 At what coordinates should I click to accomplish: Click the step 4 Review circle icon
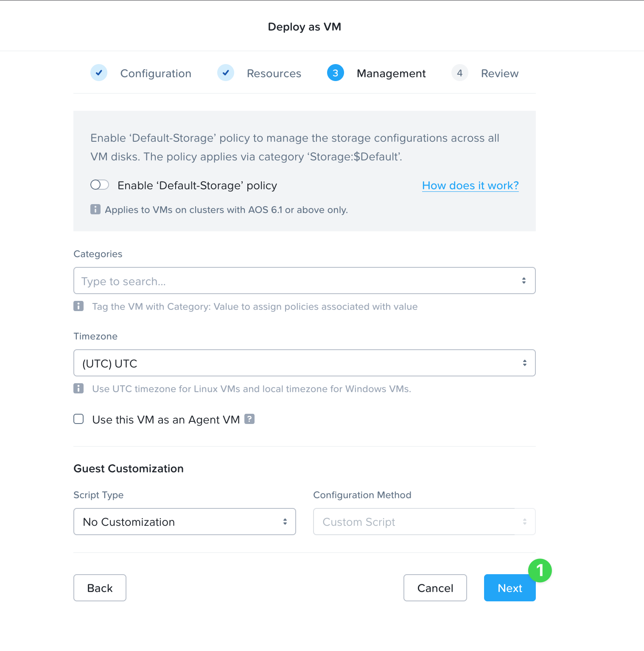tap(459, 73)
